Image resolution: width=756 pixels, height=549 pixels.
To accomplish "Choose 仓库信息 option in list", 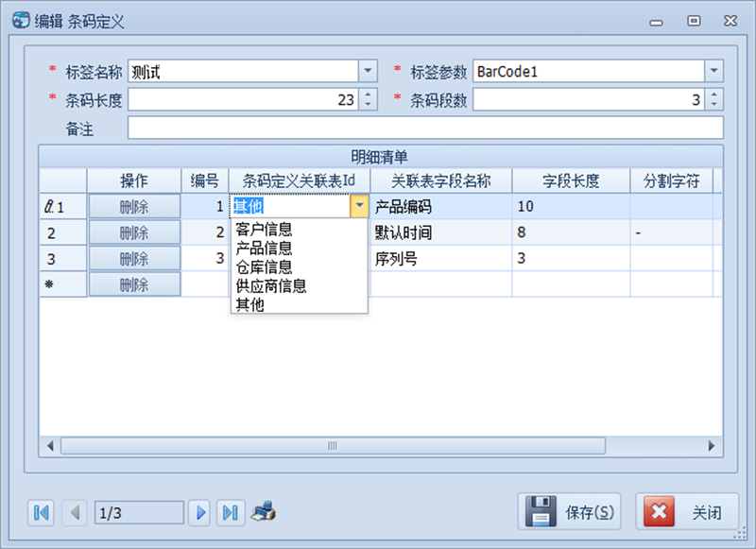I will tap(299, 267).
